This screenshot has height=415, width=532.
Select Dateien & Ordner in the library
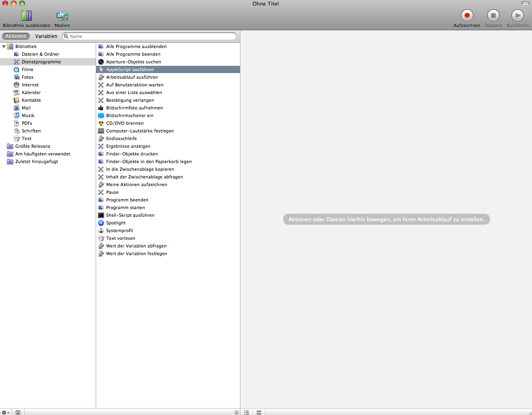point(40,54)
